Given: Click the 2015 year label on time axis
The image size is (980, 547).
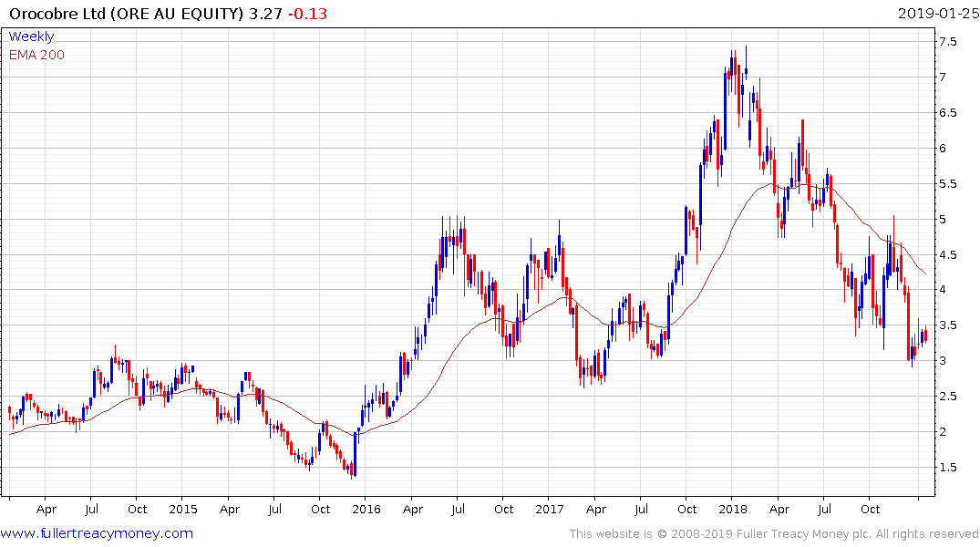Looking at the screenshot, I should [183, 509].
